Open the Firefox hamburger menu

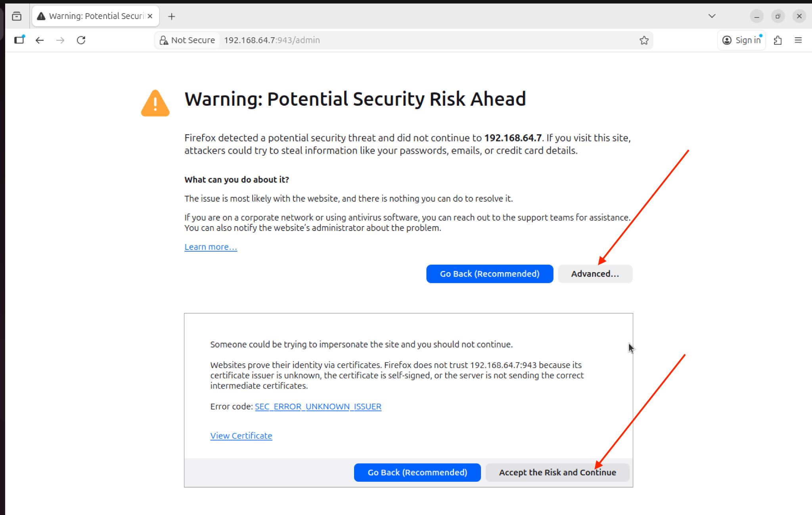click(798, 40)
